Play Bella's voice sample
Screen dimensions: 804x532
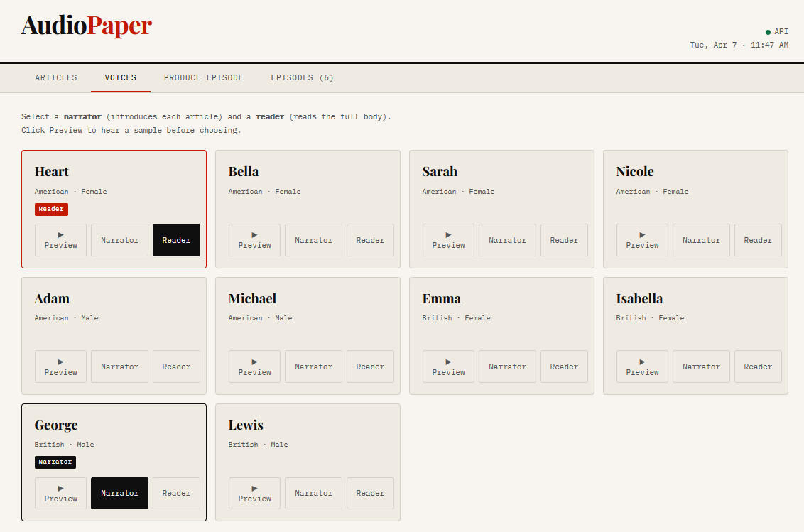[x=254, y=240]
